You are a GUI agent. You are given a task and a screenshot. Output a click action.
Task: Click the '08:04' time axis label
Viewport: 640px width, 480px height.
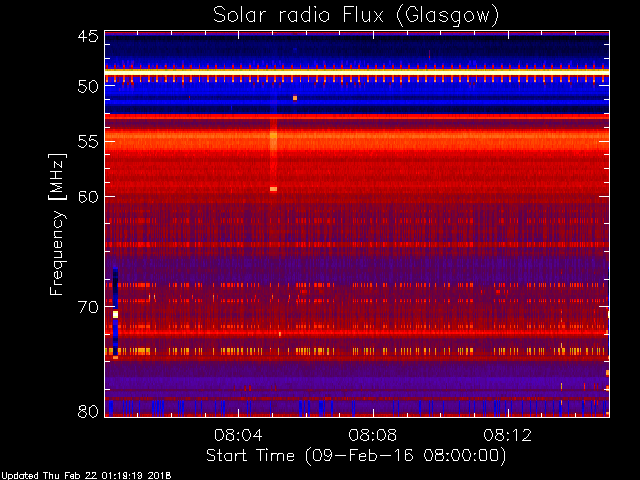click(x=238, y=435)
